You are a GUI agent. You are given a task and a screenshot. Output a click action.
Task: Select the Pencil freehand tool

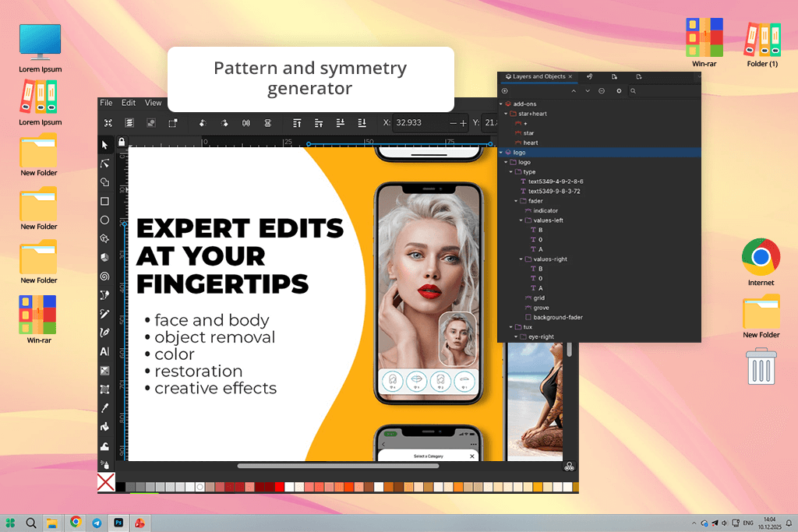[x=105, y=314]
